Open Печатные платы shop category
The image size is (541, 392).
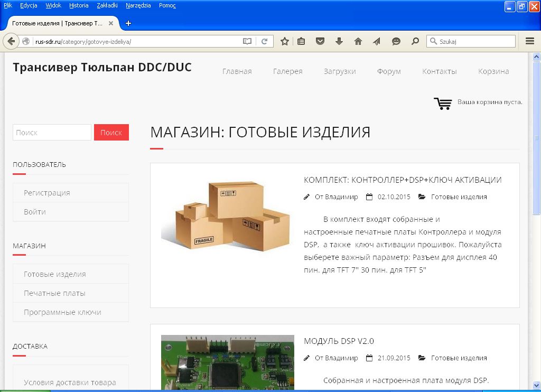click(x=54, y=293)
